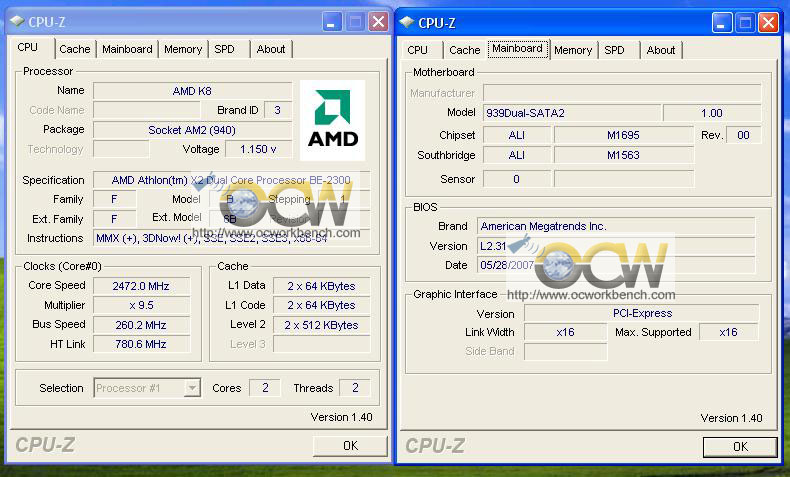Click the 1.00 model revision field
The height and width of the screenshot is (477, 790).
coord(712,113)
